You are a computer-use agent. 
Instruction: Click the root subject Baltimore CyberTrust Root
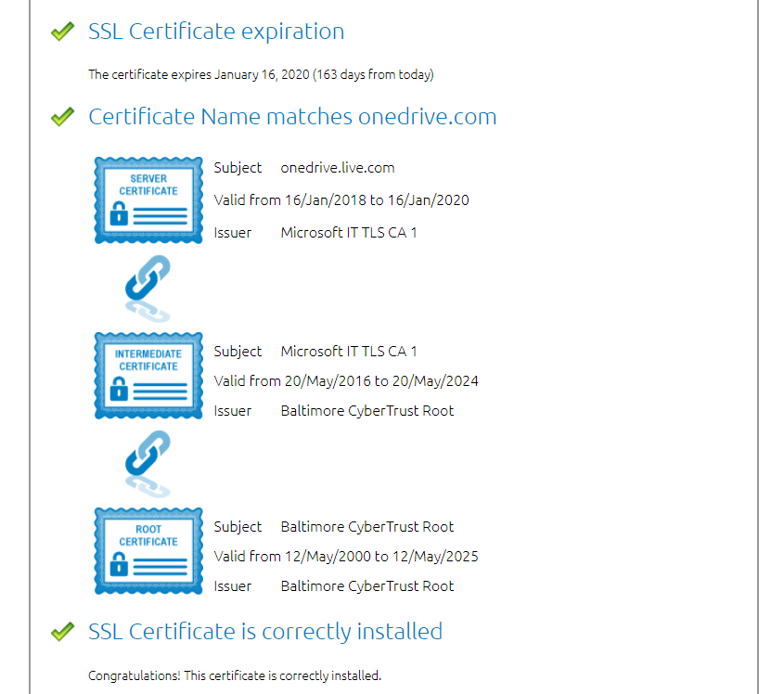pyautogui.click(x=367, y=527)
